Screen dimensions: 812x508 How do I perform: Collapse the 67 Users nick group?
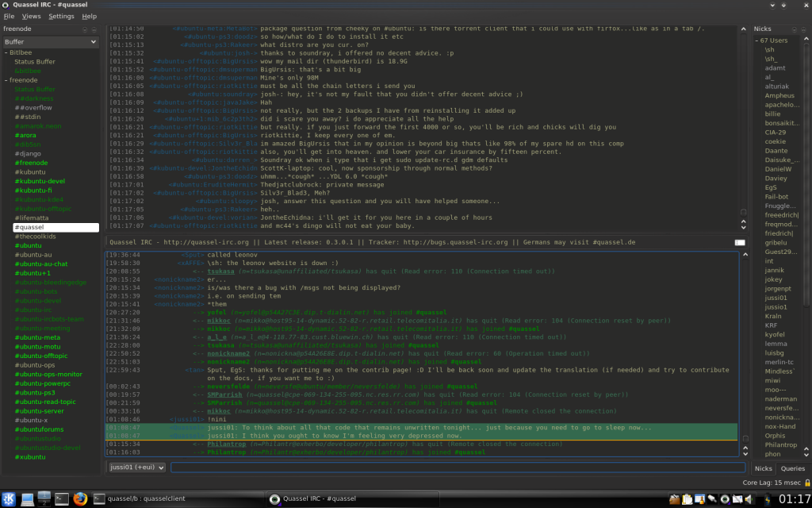click(756, 40)
